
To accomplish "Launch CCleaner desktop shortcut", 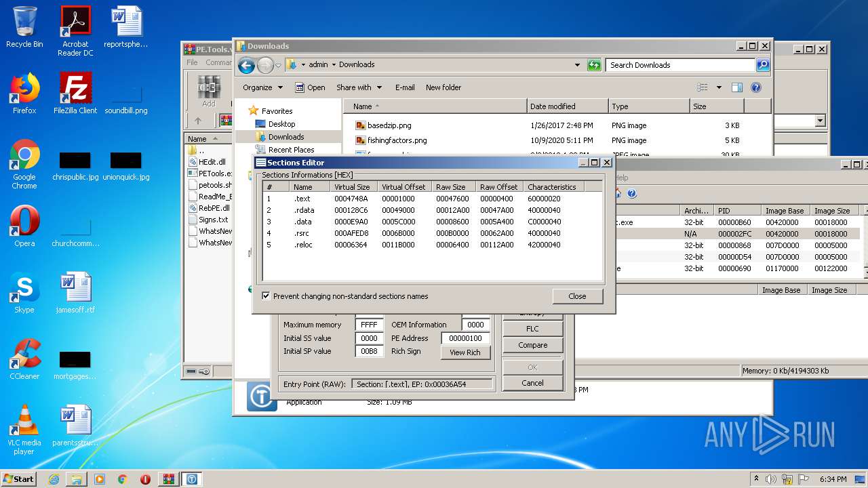I will point(24,359).
